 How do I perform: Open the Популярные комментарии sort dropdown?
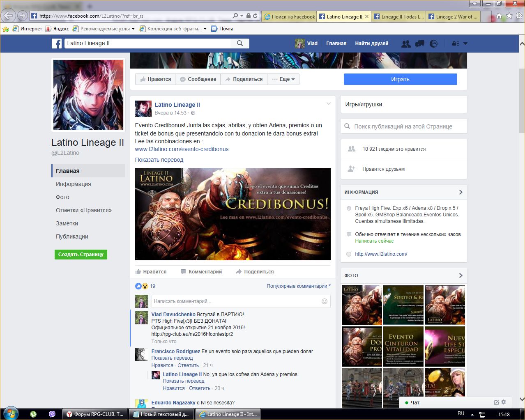click(298, 286)
